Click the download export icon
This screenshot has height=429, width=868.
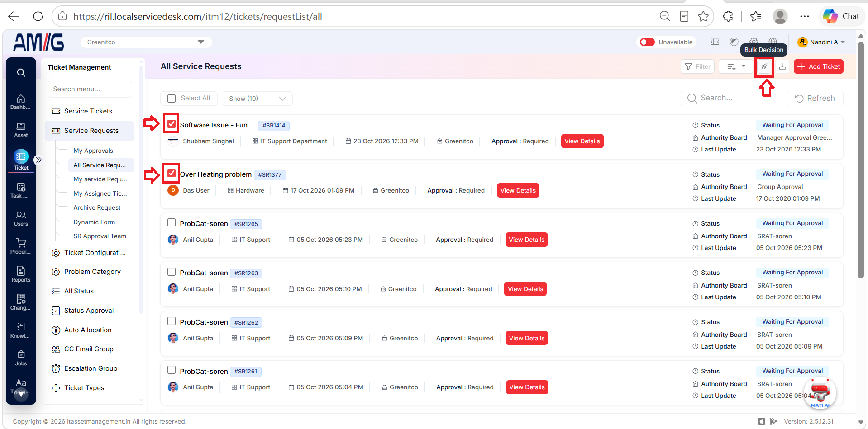(x=782, y=66)
